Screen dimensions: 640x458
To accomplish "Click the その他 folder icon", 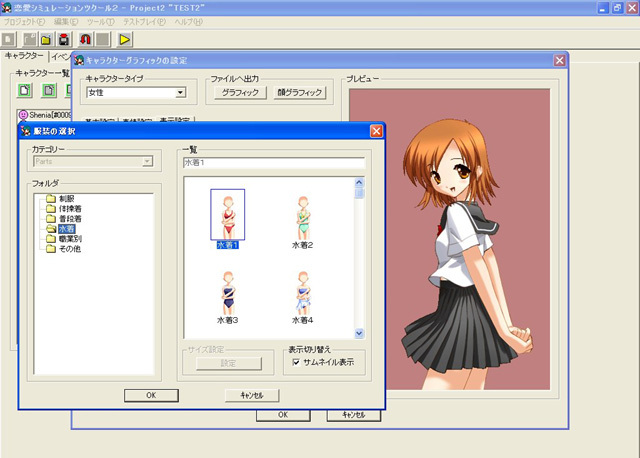I will 51,249.
